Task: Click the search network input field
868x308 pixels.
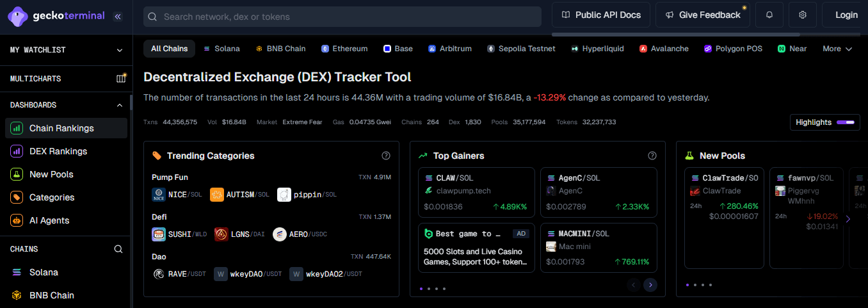Action: (x=342, y=17)
